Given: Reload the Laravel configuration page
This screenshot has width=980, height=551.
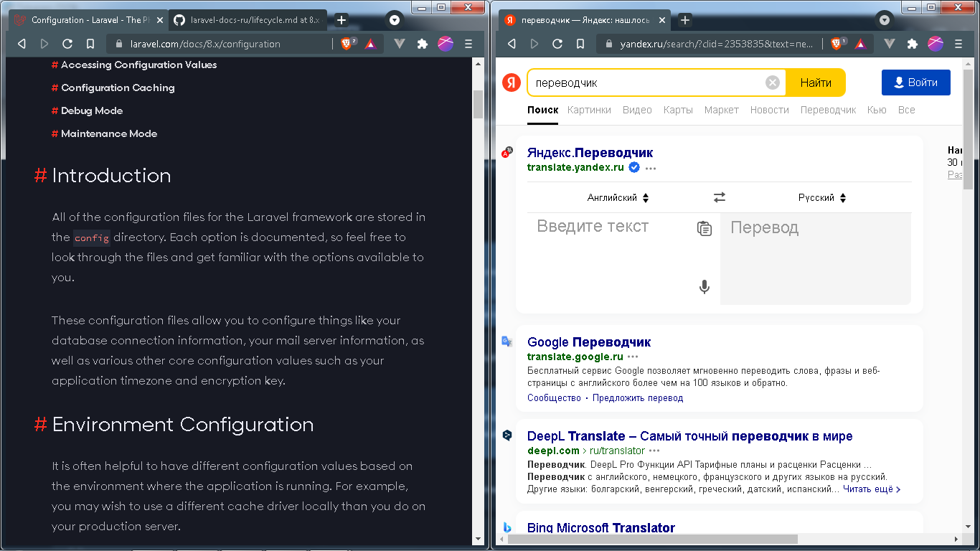Looking at the screenshot, I should tap(67, 44).
